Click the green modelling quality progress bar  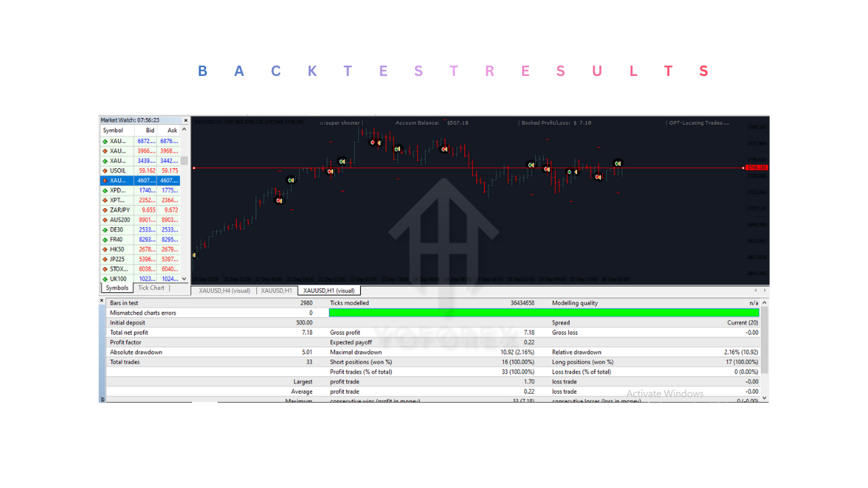tap(542, 313)
